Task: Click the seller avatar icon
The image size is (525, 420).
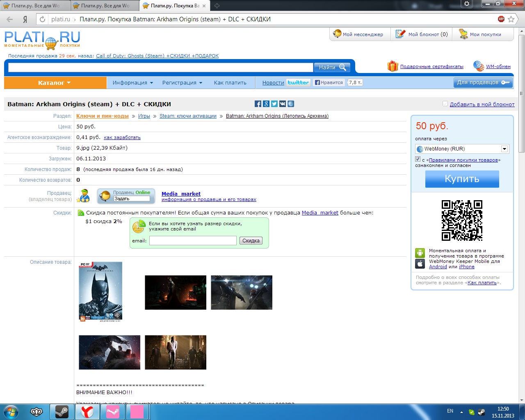Action: pos(84,196)
